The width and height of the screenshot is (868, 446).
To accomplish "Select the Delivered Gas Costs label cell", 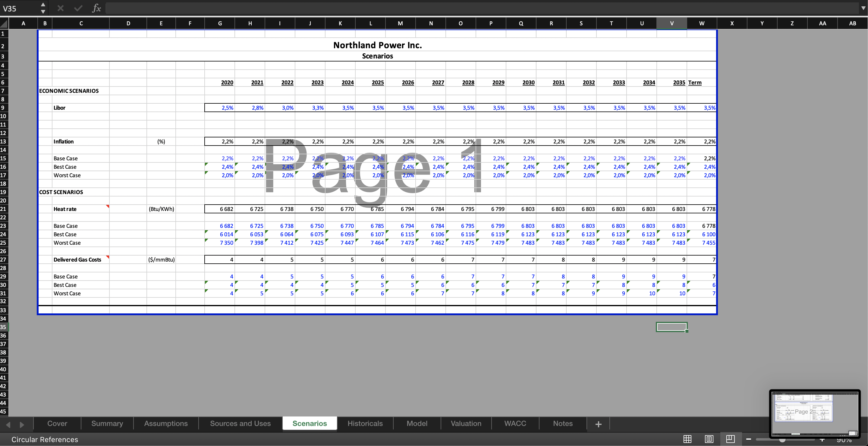I will pos(81,259).
